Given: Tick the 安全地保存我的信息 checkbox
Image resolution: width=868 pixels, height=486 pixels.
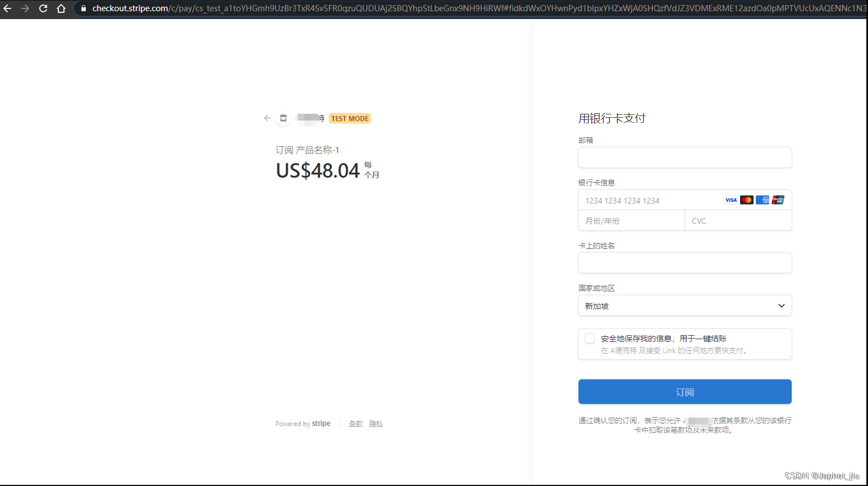Looking at the screenshot, I should coord(590,339).
